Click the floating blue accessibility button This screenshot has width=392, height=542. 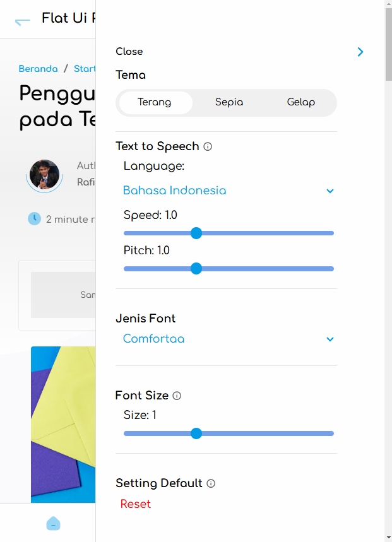pos(53,524)
